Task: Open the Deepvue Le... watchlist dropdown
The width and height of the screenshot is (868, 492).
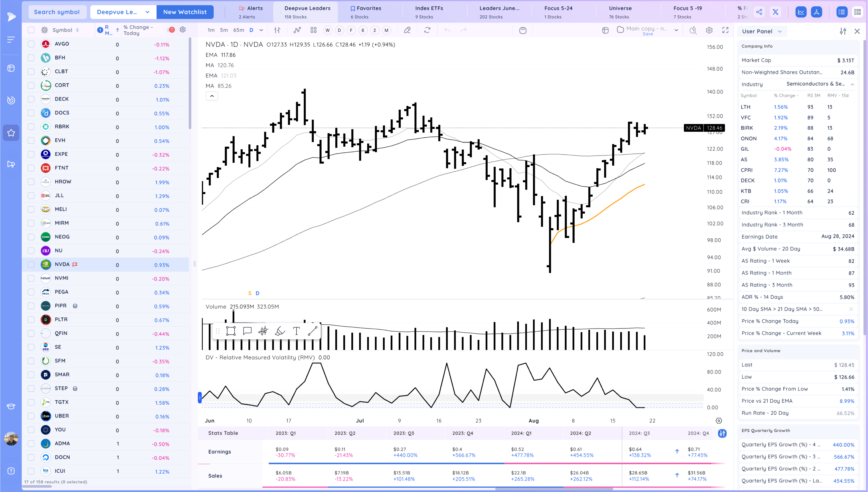Action: [123, 12]
